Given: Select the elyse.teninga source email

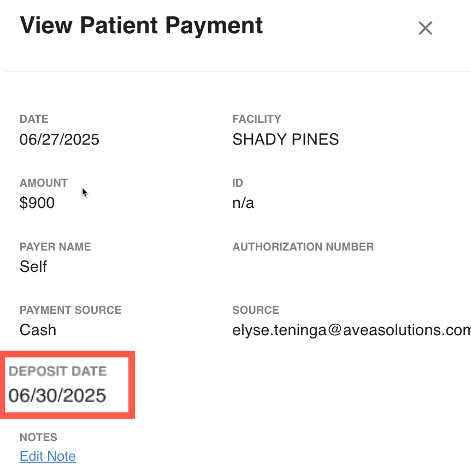Looking at the screenshot, I should click(x=351, y=330).
